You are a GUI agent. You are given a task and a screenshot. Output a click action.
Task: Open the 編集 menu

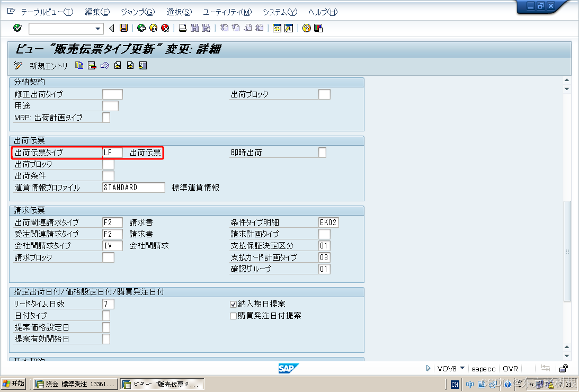[97, 12]
